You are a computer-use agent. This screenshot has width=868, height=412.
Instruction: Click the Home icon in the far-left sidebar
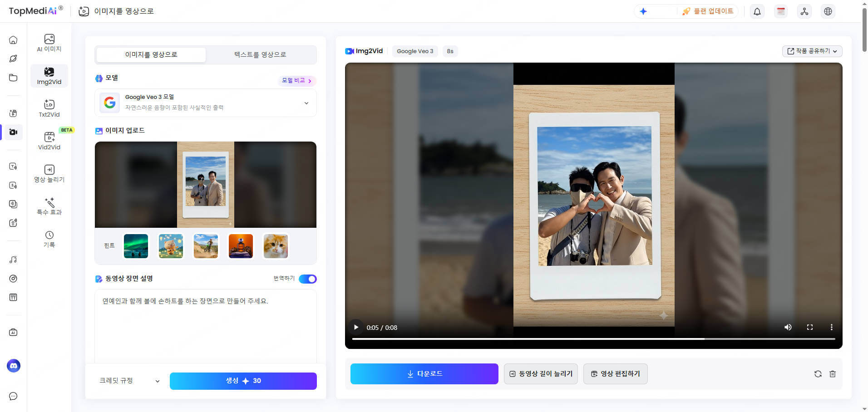[13, 40]
